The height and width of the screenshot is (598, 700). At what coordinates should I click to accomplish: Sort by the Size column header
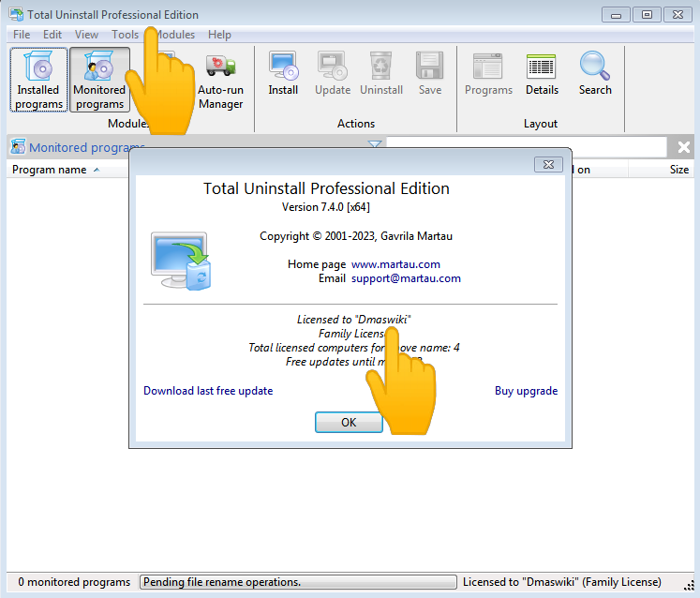pyautogui.click(x=662, y=170)
